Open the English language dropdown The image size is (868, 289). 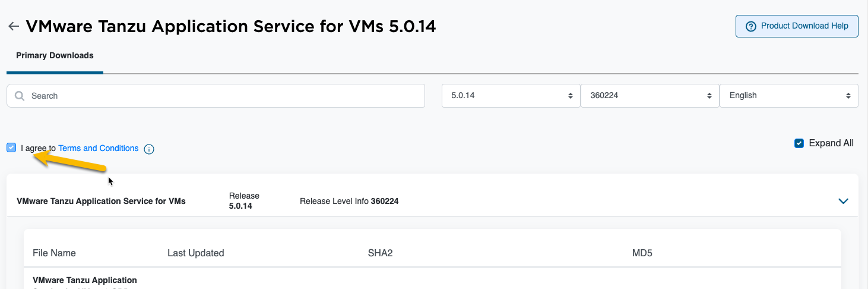pyautogui.click(x=788, y=96)
